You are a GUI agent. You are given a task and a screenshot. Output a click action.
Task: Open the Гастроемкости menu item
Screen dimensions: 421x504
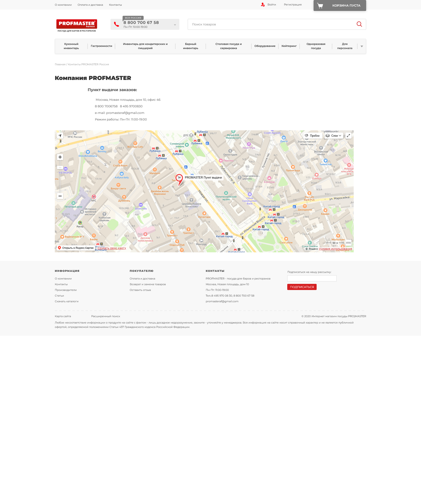[x=101, y=46]
